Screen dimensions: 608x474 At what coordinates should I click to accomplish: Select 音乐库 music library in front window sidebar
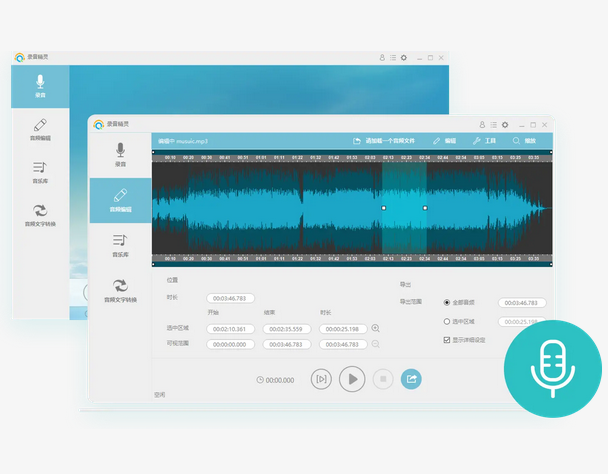pos(120,246)
